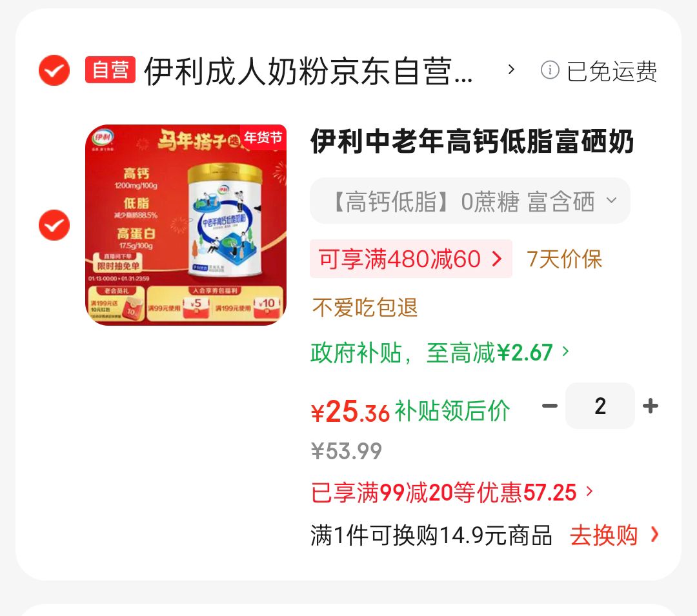The image size is (697, 616).
Task: Decrease quantity with the minus icon
Action: pyautogui.click(x=550, y=406)
